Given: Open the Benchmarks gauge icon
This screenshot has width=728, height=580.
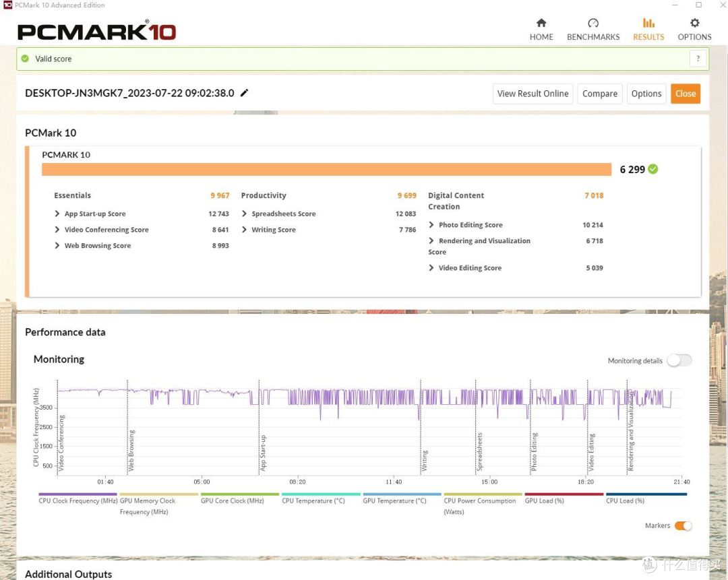Looking at the screenshot, I should coord(593,23).
